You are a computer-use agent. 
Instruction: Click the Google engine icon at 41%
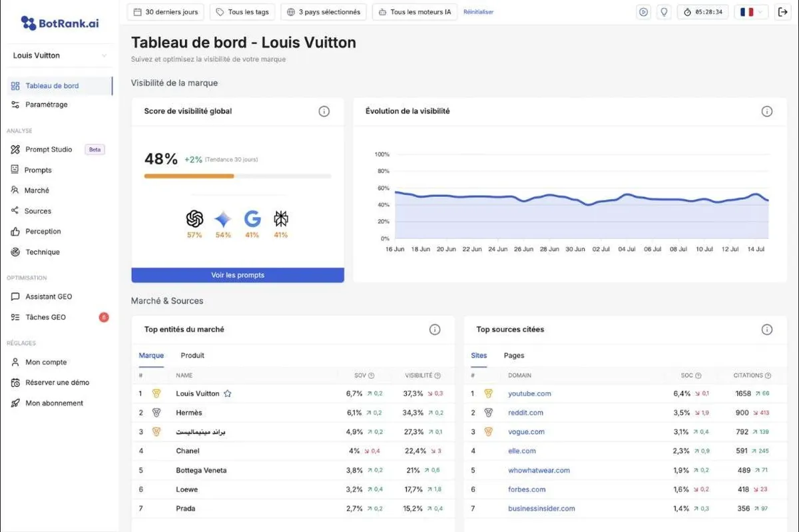pyautogui.click(x=252, y=219)
